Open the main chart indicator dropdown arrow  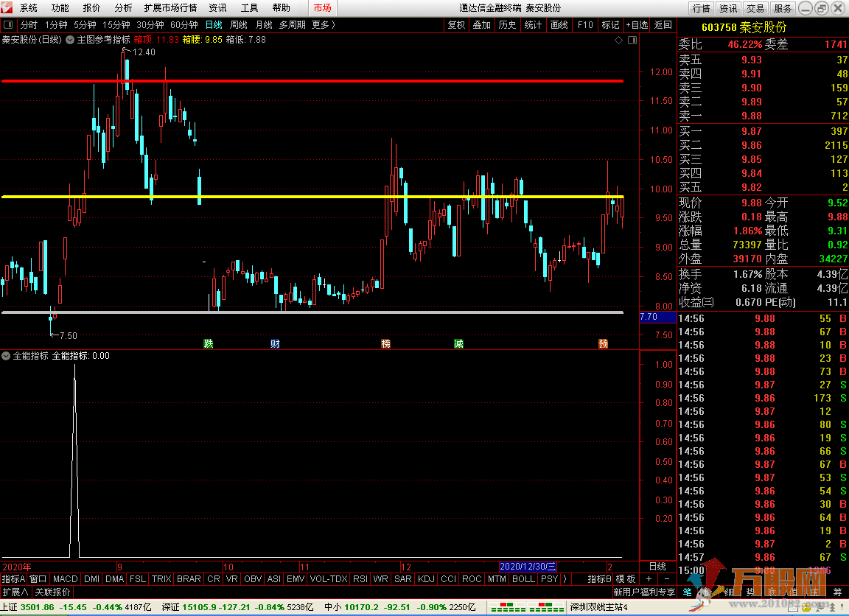pyautogui.click(x=70, y=40)
